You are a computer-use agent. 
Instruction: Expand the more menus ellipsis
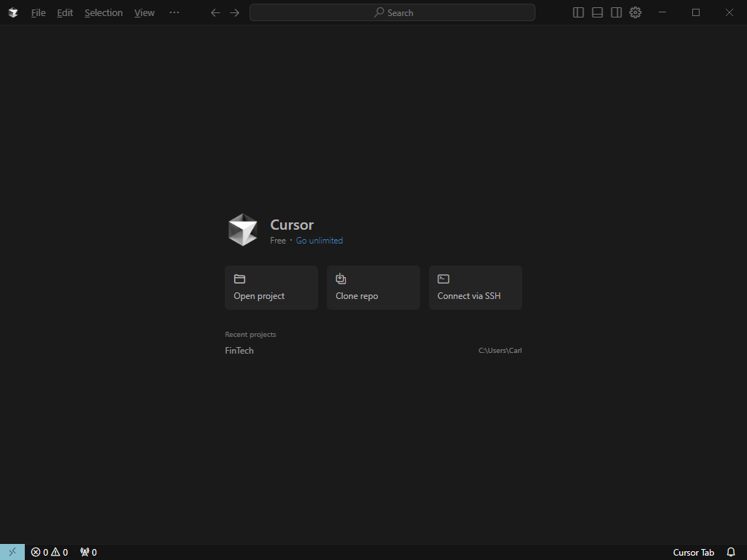point(174,12)
